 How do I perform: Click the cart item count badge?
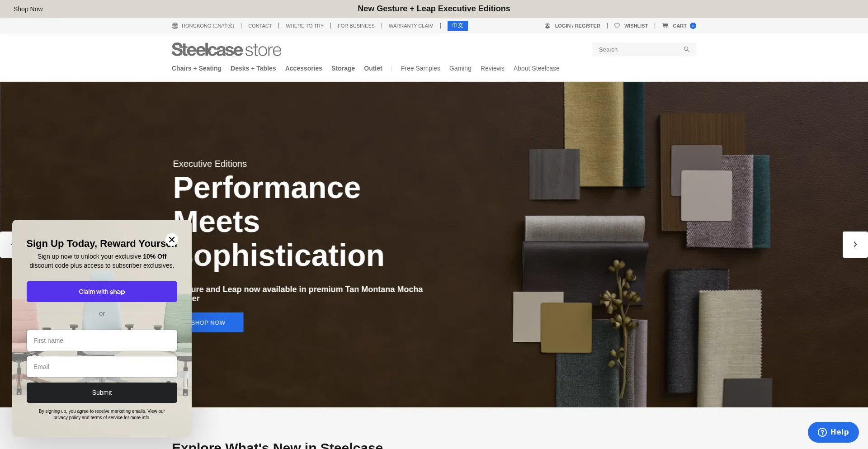click(693, 26)
